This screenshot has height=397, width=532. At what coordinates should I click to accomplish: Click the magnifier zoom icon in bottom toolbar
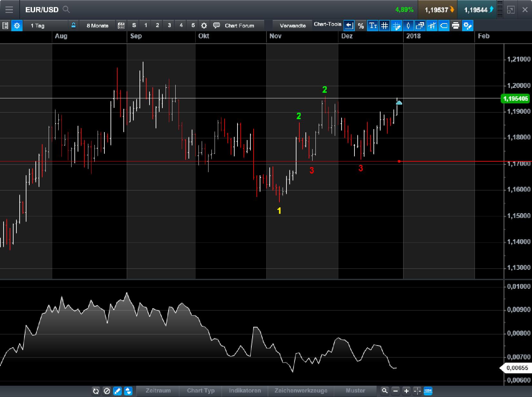[x=385, y=391]
